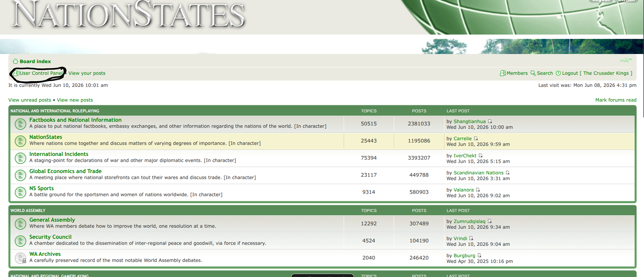Click the Factbooks and National Information forum status icon
Viewport: 644px width, 277px height.
coord(20,124)
